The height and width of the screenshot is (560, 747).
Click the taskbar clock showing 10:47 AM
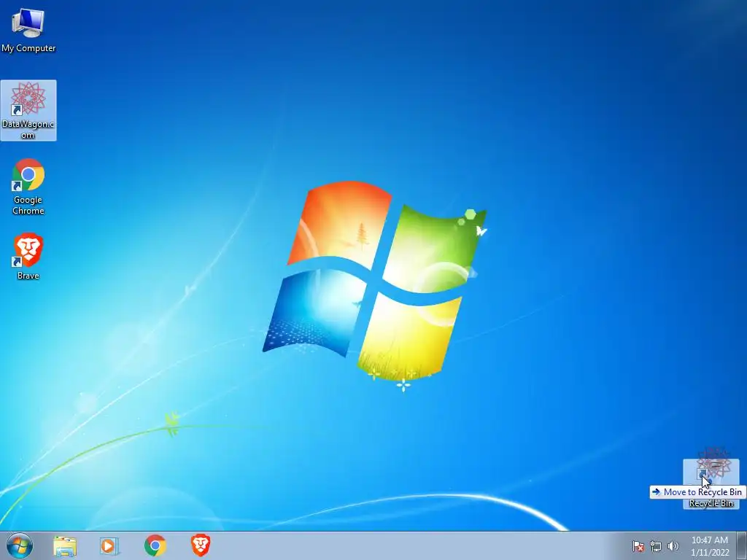[x=710, y=546]
